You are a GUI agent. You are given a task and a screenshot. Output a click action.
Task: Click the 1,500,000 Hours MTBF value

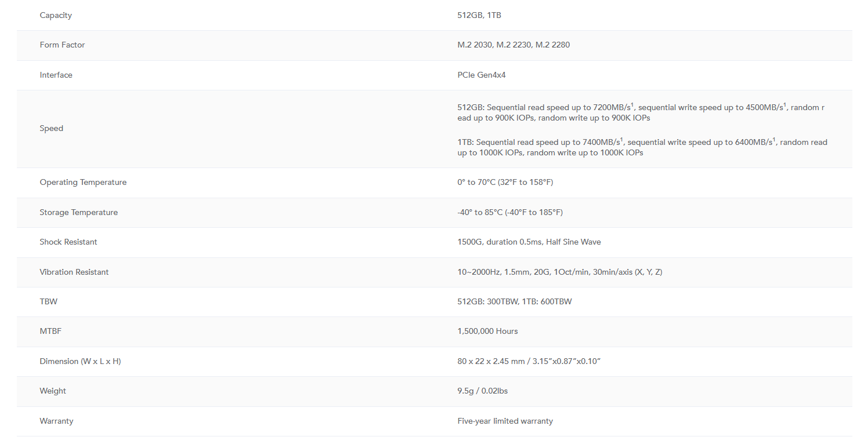coord(487,331)
